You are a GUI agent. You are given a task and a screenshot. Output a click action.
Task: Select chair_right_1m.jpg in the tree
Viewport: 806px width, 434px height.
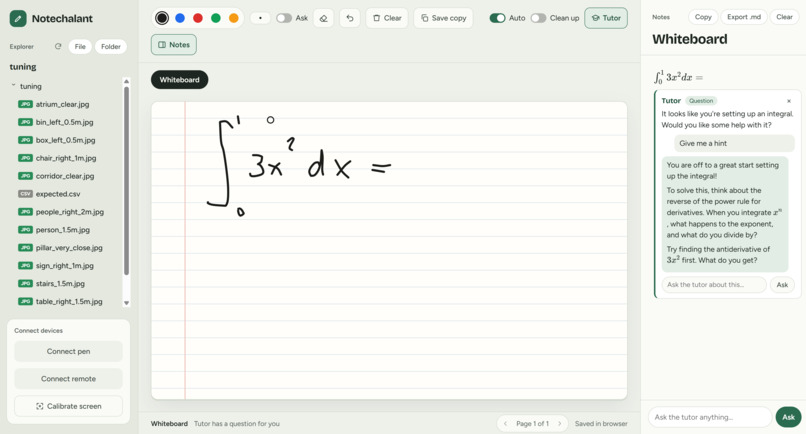66,158
